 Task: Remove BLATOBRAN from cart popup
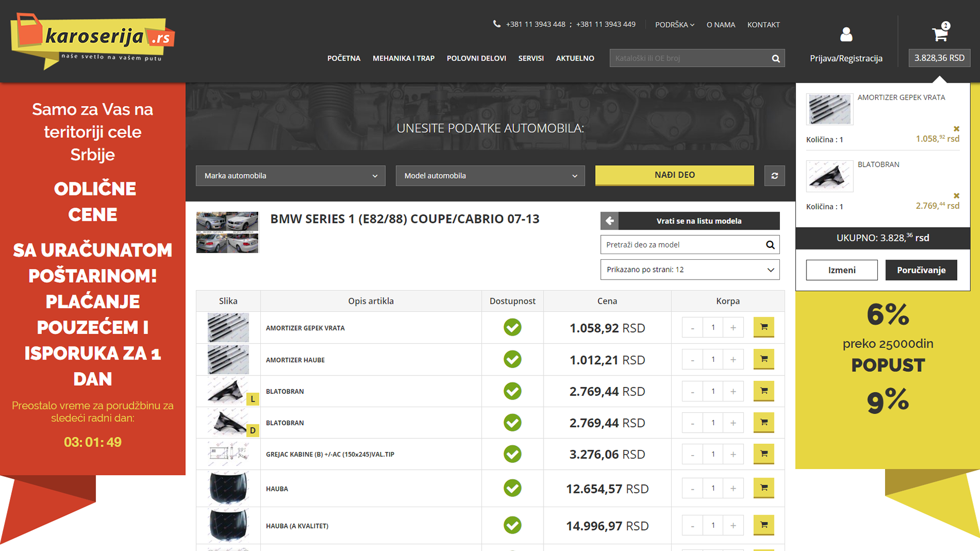point(957,196)
